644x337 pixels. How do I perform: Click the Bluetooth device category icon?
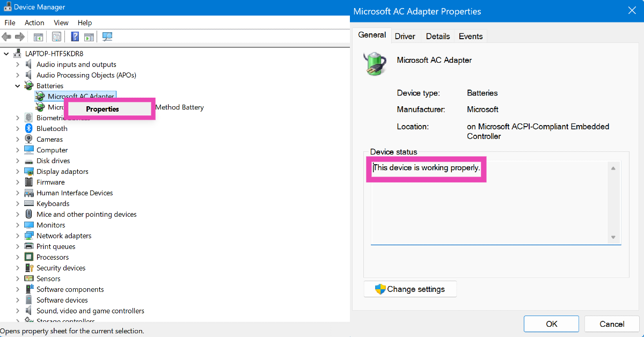click(29, 129)
